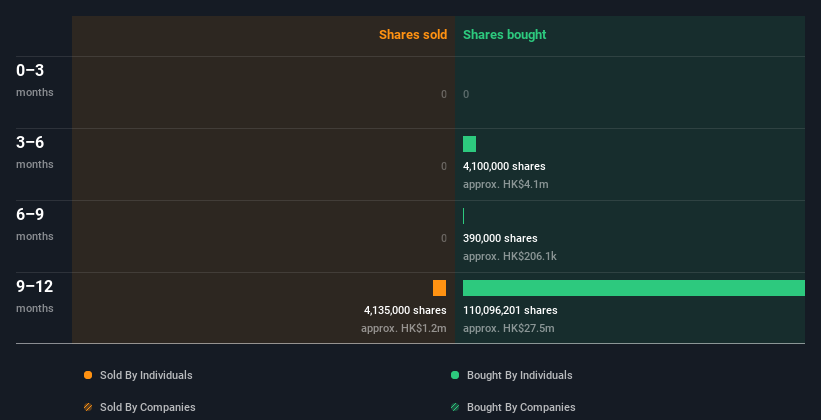Select the approx. HK$206.1k text
This screenshot has height=420, width=821.
[510, 257]
